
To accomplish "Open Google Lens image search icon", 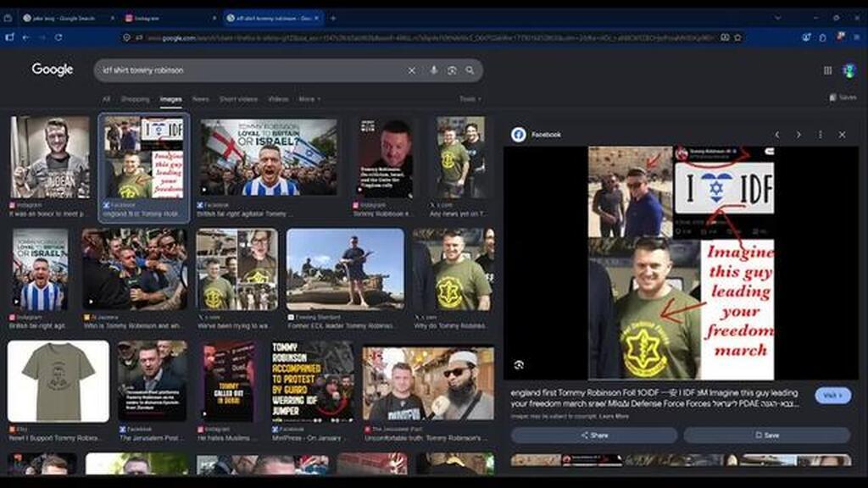I will (452, 70).
